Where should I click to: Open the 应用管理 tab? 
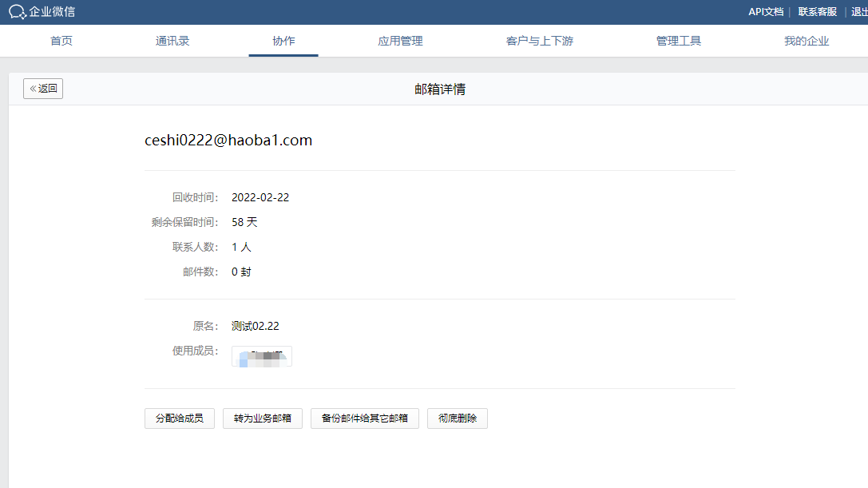(x=400, y=41)
